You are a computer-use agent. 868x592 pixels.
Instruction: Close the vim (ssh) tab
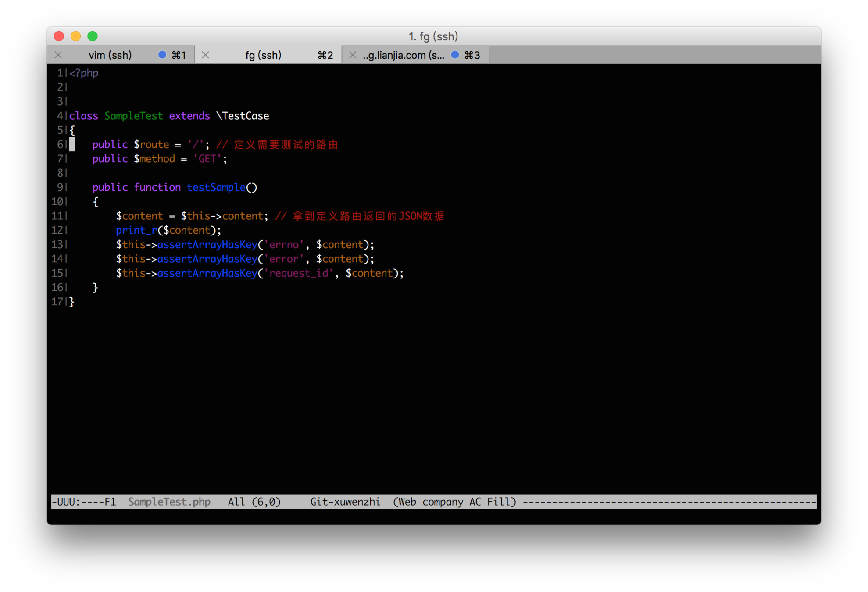click(58, 55)
